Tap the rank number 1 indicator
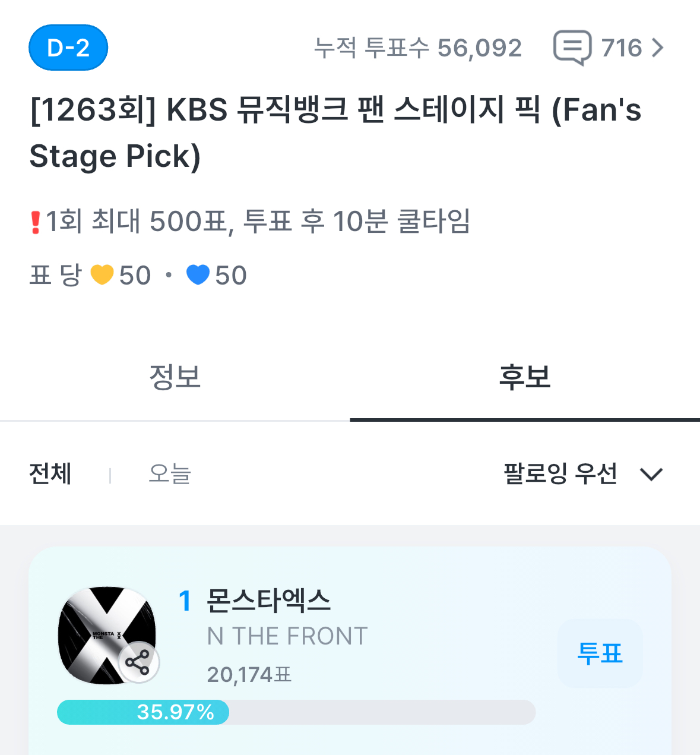700x755 pixels. tap(185, 601)
